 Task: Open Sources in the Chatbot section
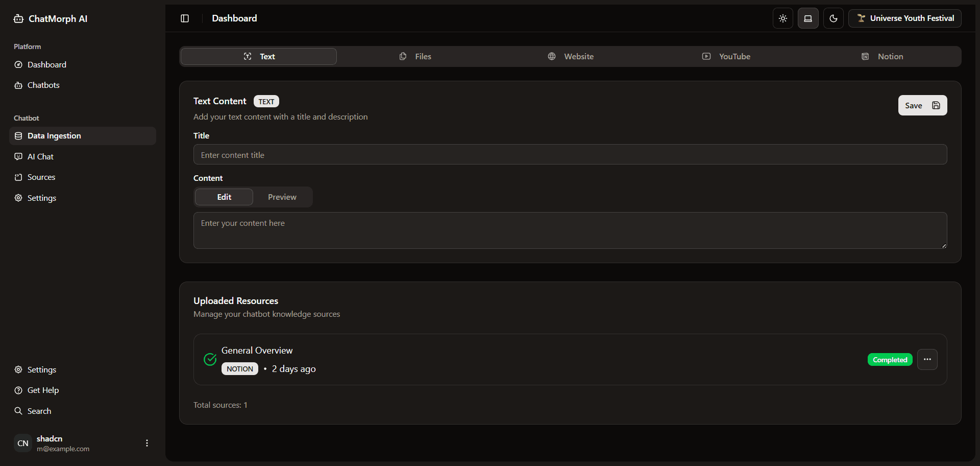(x=41, y=177)
